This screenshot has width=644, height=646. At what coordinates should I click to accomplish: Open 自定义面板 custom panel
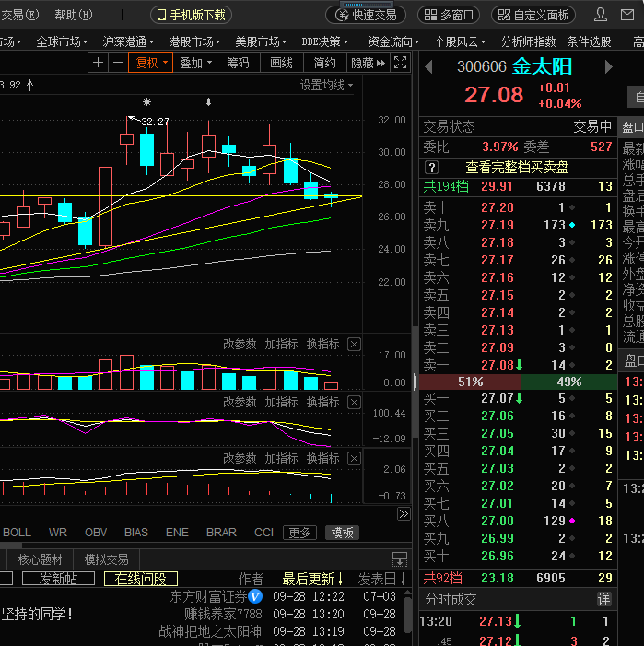point(533,16)
